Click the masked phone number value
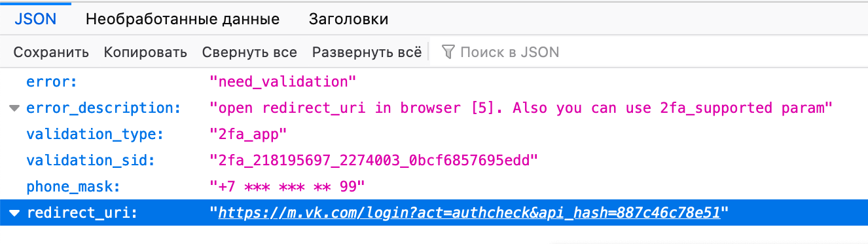868x244 pixels. [x=287, y=187]
